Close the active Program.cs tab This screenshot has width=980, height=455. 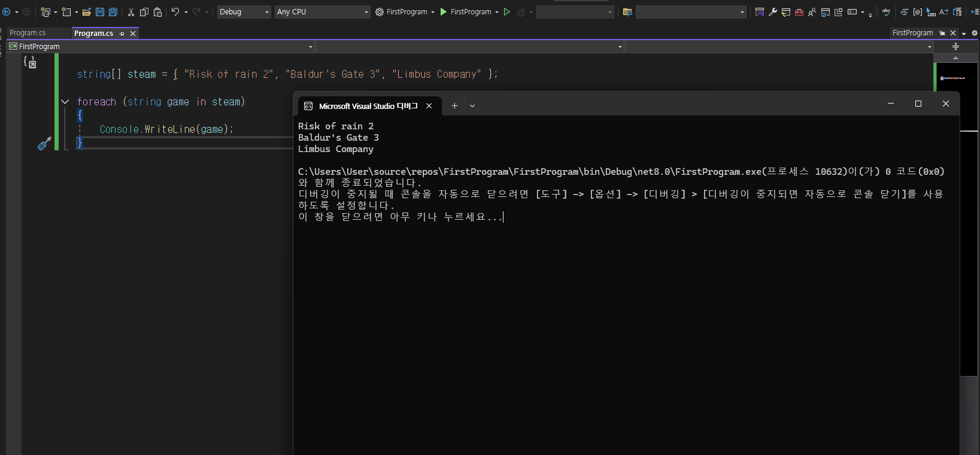click(133, 34)
